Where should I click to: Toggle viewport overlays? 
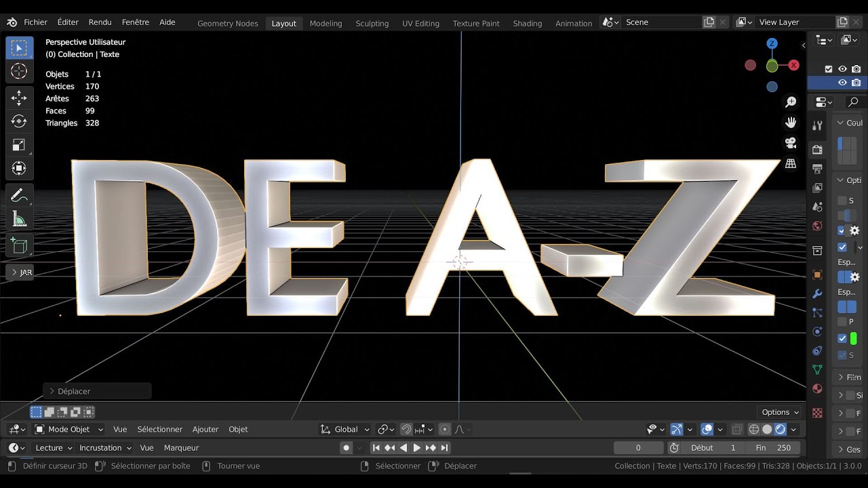click(x=707, y=429)
